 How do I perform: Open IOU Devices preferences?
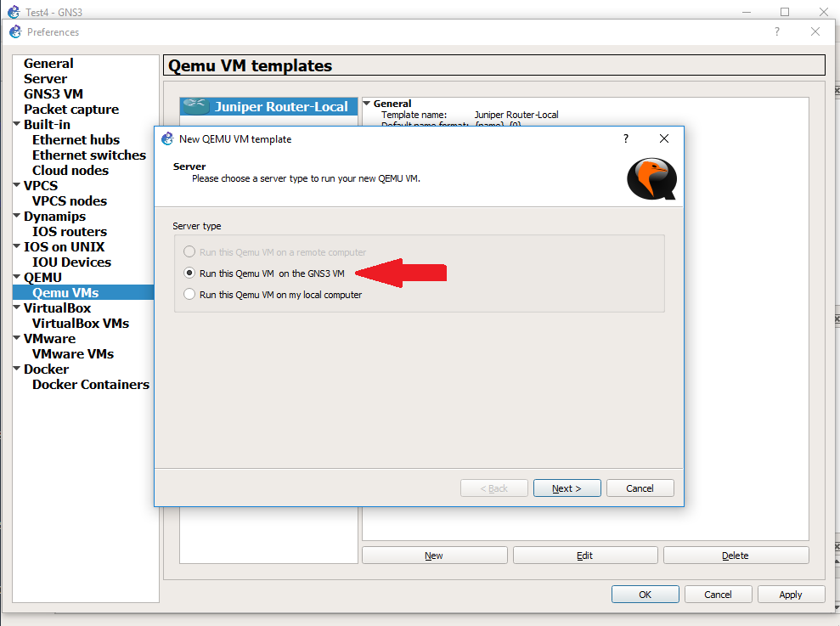point(71,262)
